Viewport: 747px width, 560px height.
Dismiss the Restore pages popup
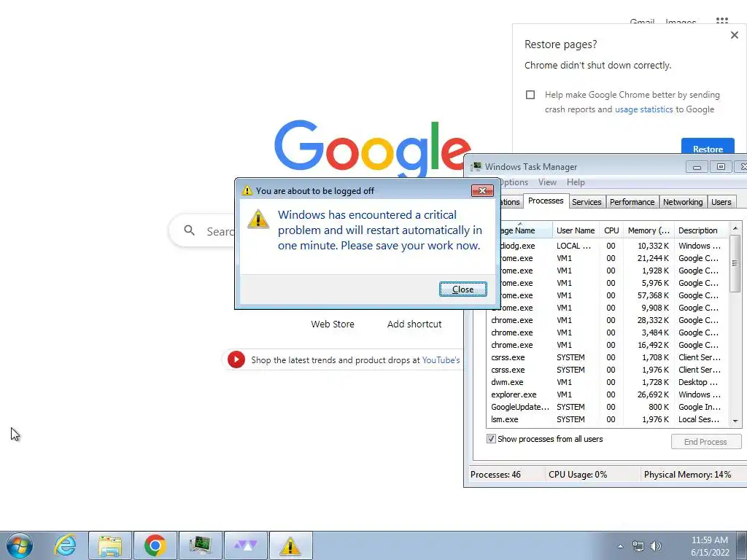[x=734, y=35]
